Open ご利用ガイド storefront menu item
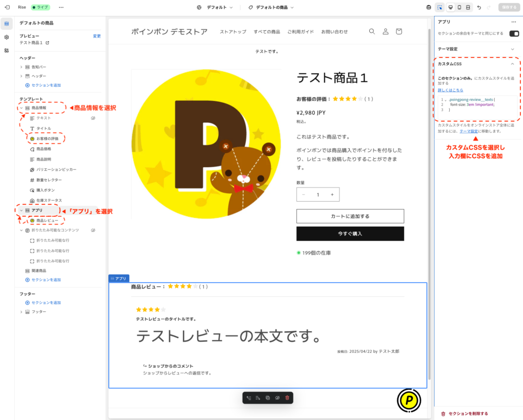The height and width of the screenshot is (420, 523). (301, 32)
